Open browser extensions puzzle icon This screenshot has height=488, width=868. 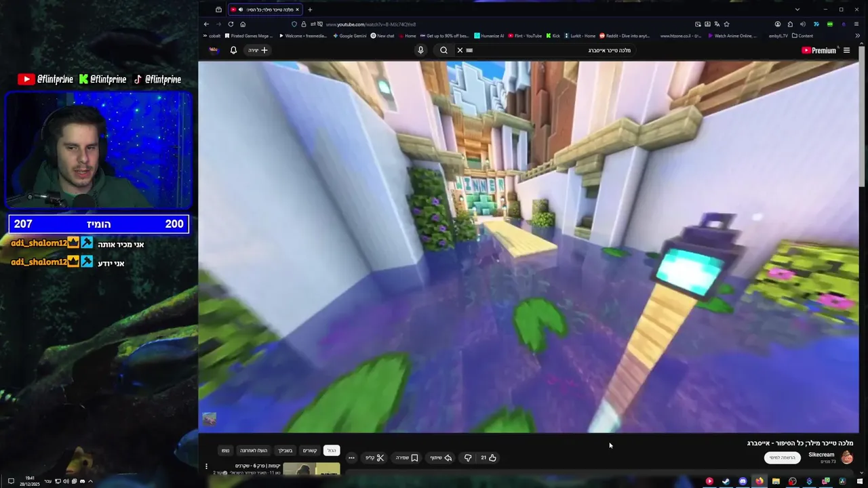pyautogui.click(x=791, y=24)
